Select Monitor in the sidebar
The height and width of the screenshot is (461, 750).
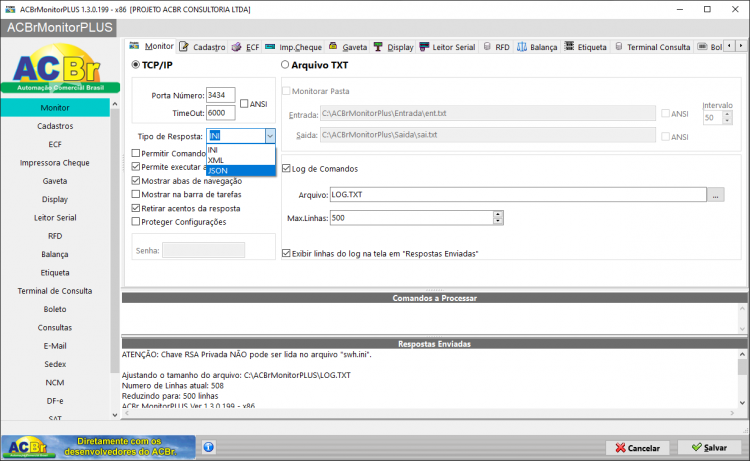[x=55, y=108]
